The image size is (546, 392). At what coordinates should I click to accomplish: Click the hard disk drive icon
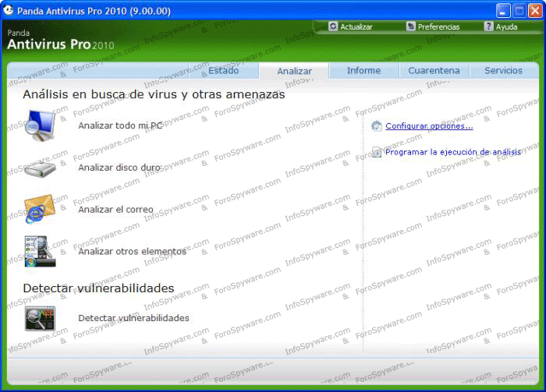pyautogui.click(x=40, y=168)
